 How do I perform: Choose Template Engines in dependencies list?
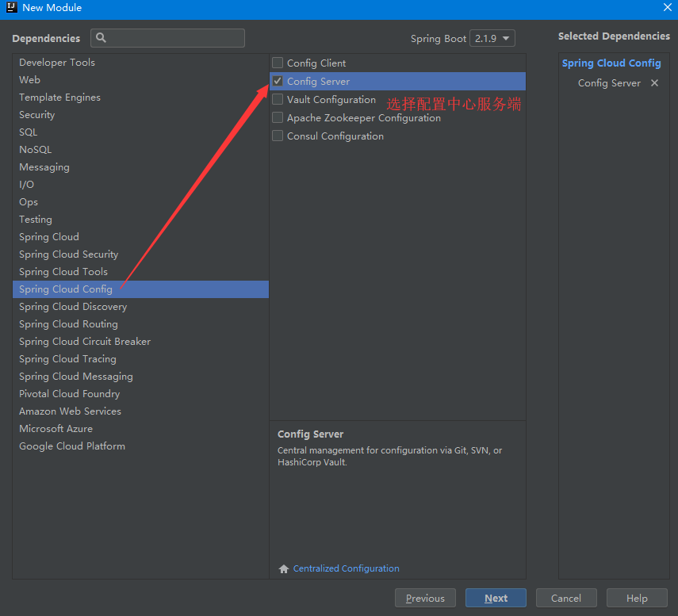pos(140,98)
